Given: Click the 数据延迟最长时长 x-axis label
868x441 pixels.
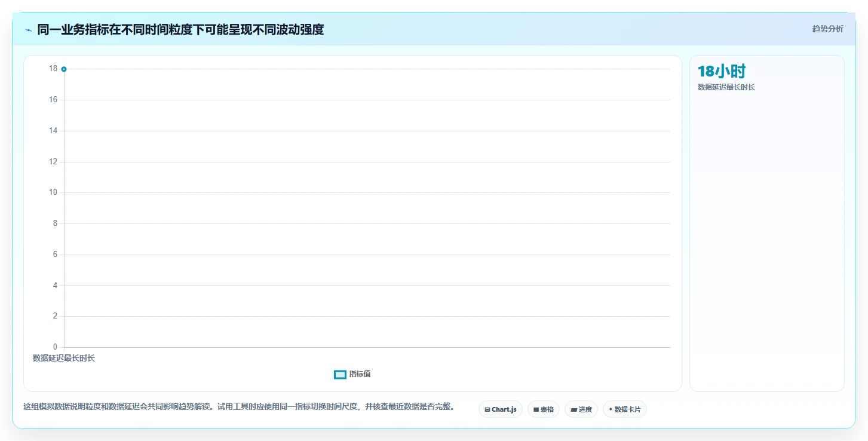Looking at the screenshot, I should (x=64, y=358).
